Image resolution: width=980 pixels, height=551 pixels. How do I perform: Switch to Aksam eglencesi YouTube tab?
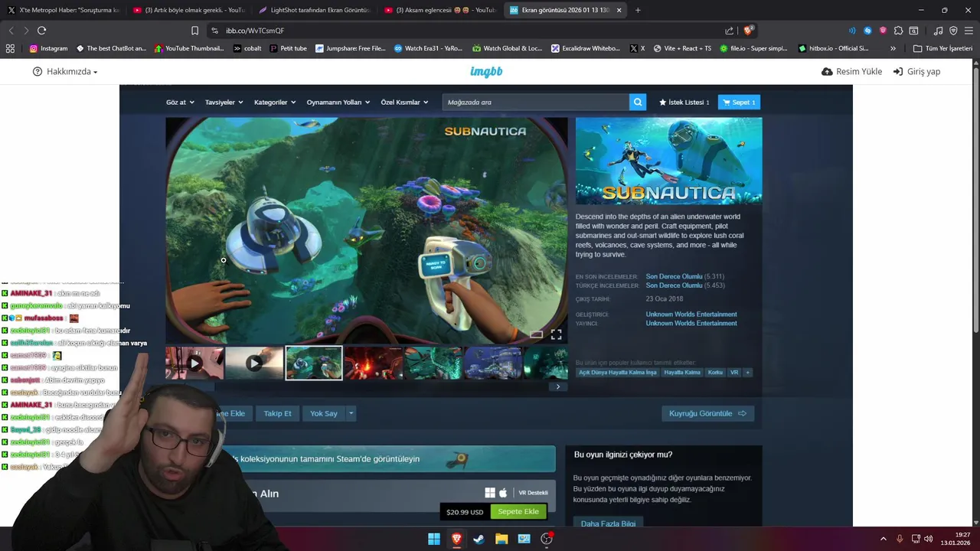pyautogui.click(x=439, y=10)
